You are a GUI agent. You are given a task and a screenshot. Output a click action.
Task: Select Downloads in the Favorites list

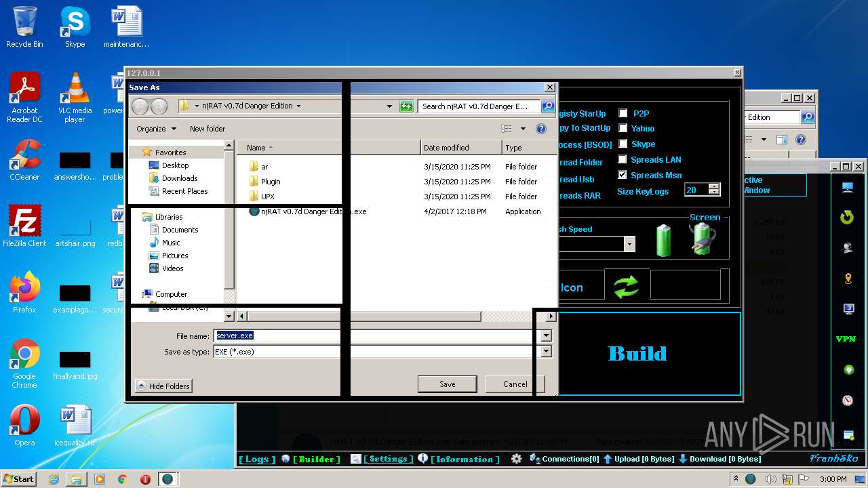180,178
